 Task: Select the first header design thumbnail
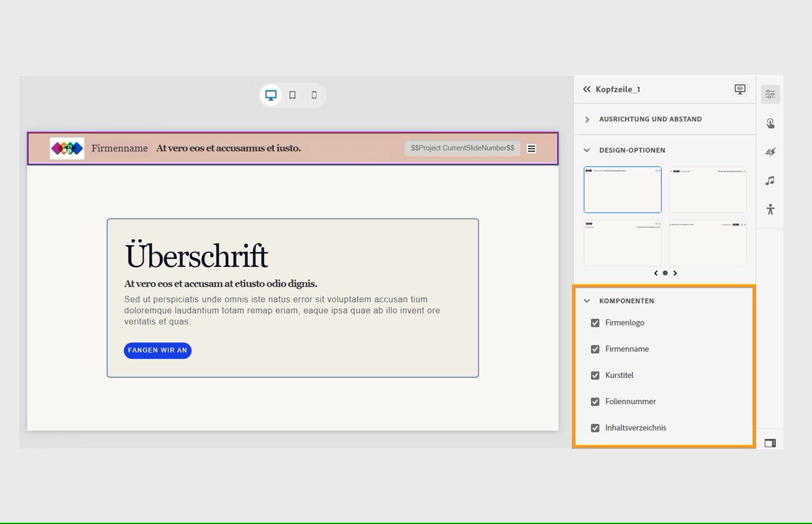tap(623, 190)
